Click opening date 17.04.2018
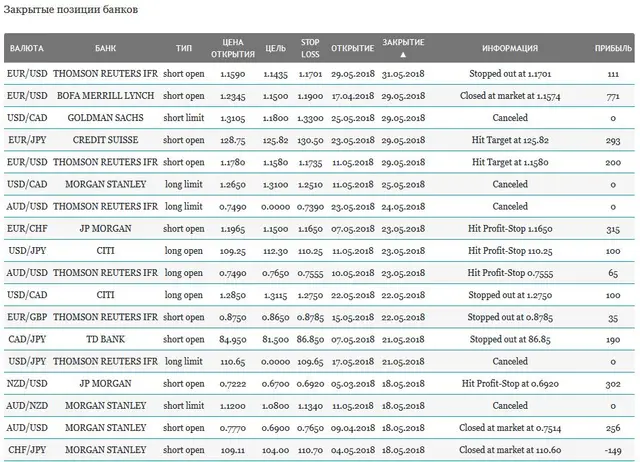 353,96
